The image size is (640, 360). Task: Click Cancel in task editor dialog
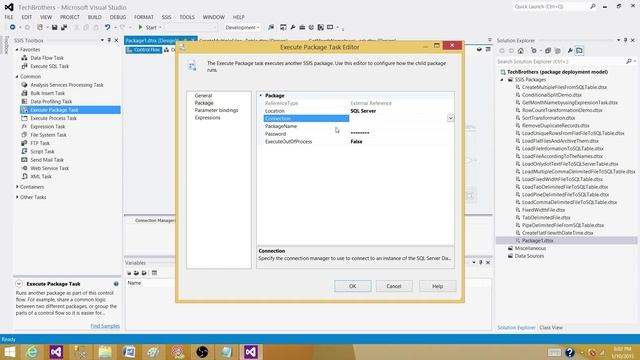point(394,286)
